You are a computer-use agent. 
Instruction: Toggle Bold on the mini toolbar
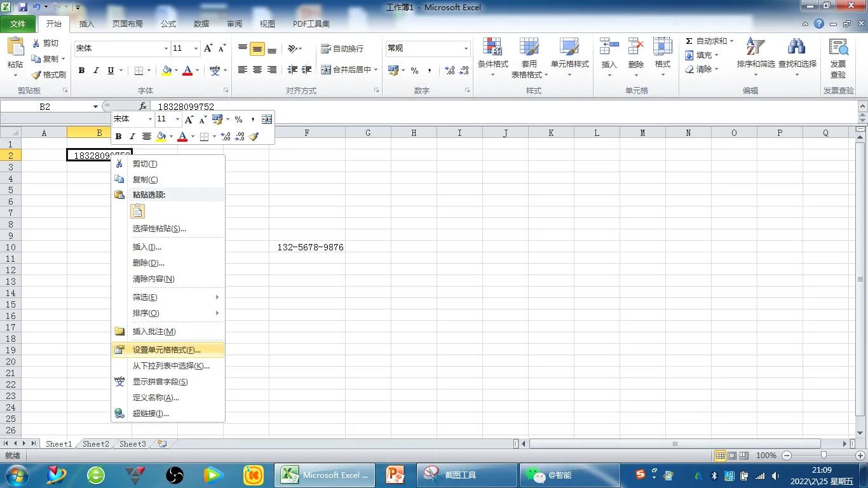pyautogui.click(x=118, y=137)
